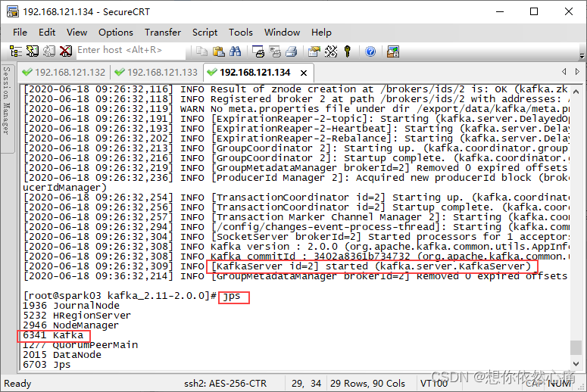Switch to the 192.168.121.132 session tab
Screen dimensions: 587x392
click(x=64, y=72)
